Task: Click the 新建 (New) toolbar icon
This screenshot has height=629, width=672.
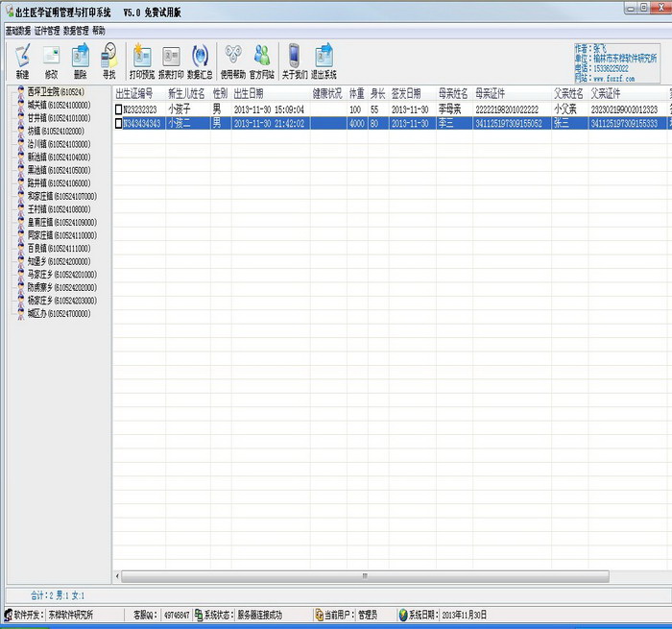Action: 22,60
